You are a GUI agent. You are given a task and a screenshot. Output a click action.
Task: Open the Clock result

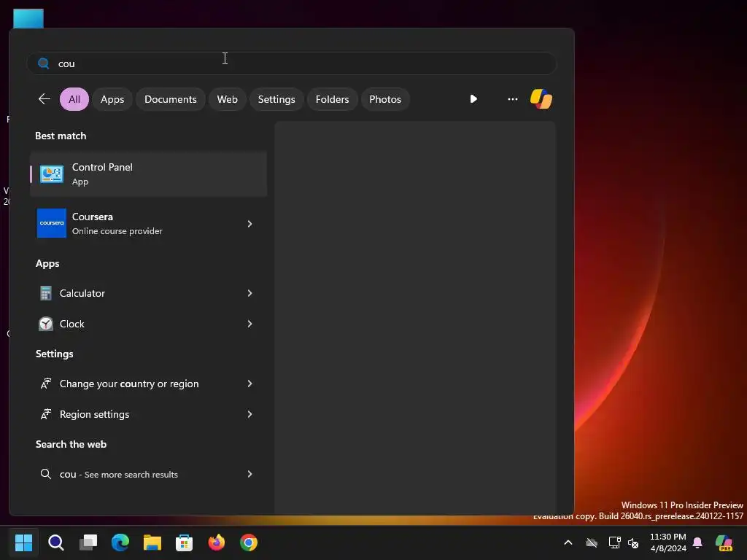(148, 324)
